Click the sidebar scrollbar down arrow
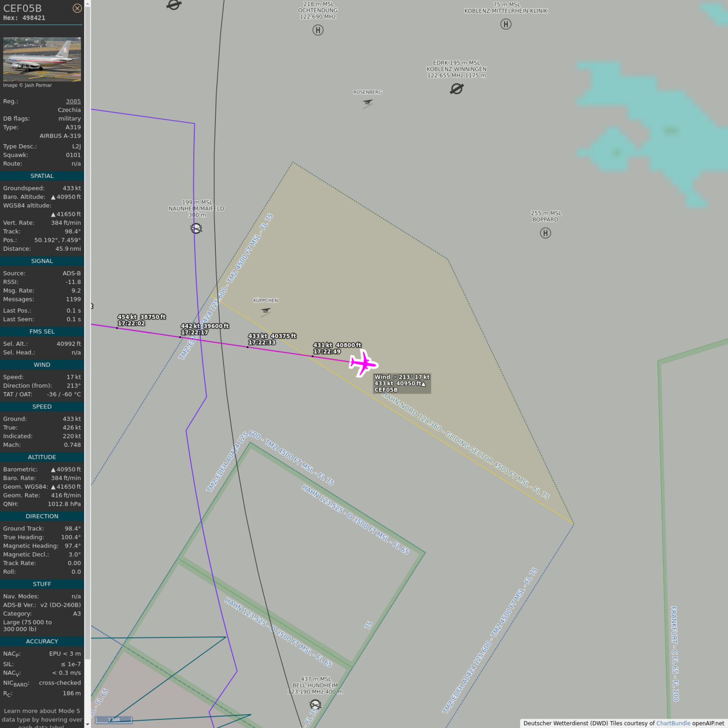The width and height of the screenshot is (728, 728). pos(87,724)
